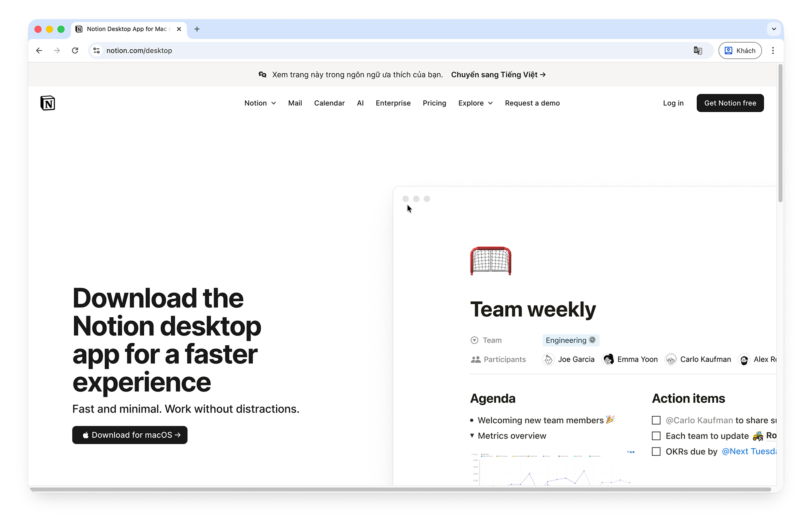The image size is (812, 530).
Task: Click 'Chuyển sang Tiếng Việt' link
Action: click(x=498, y=75)
